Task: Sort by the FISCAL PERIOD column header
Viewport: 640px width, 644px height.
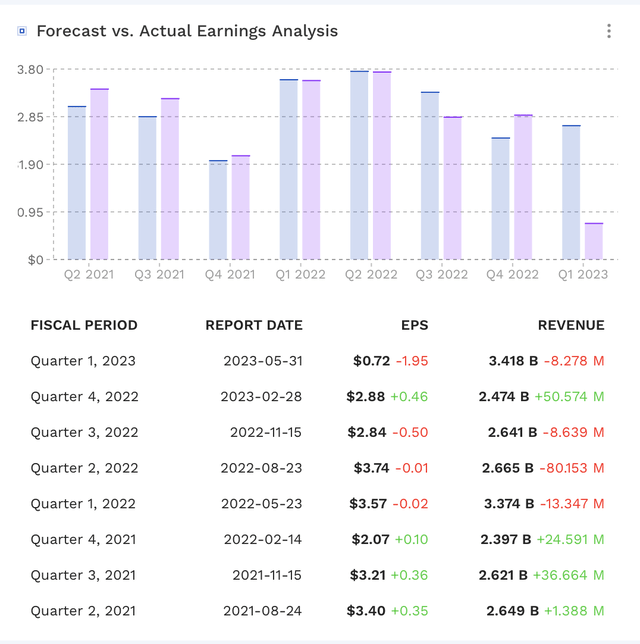Action: (84, 325)
